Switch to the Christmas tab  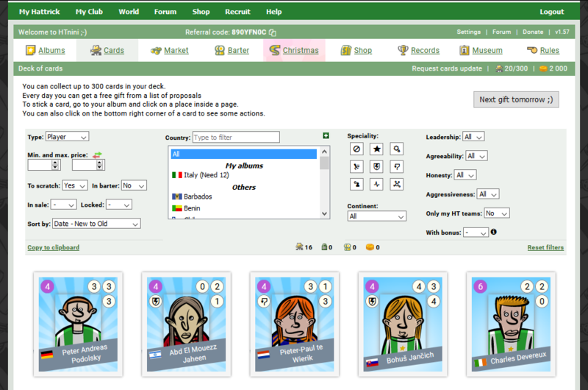click(294, 50)
